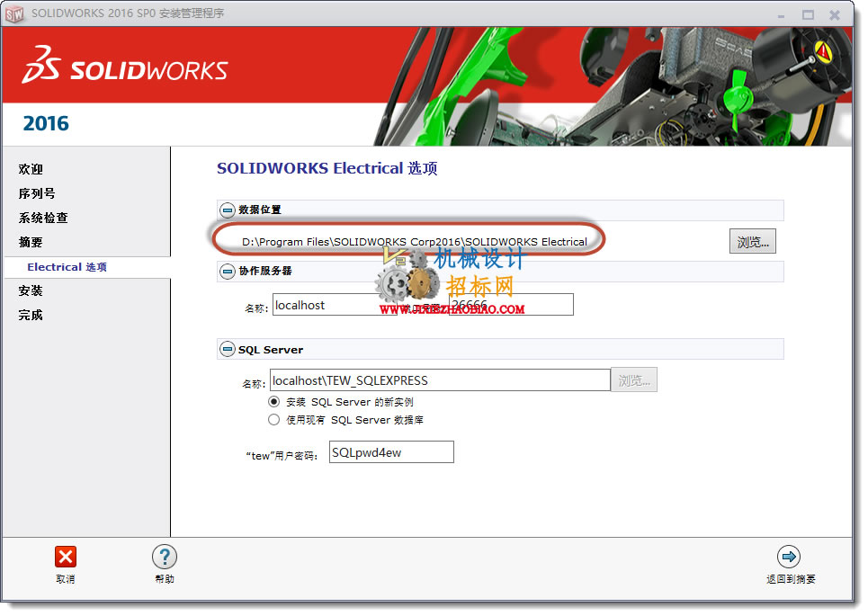
Task: Click the SQL Server name field localhost\TEW_SQLEXPRESS
Action: [440, 380]
